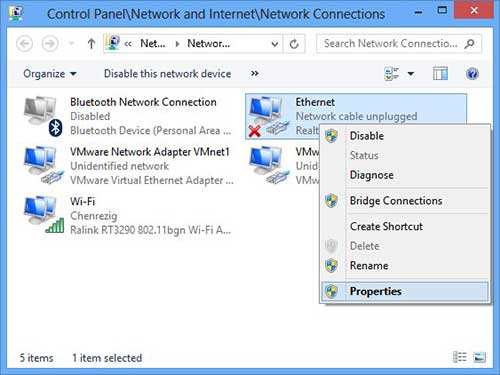The height and width of the screenshot is (375, 500).
Task: Open the Organize menu
Action: (x=50, y=74)
